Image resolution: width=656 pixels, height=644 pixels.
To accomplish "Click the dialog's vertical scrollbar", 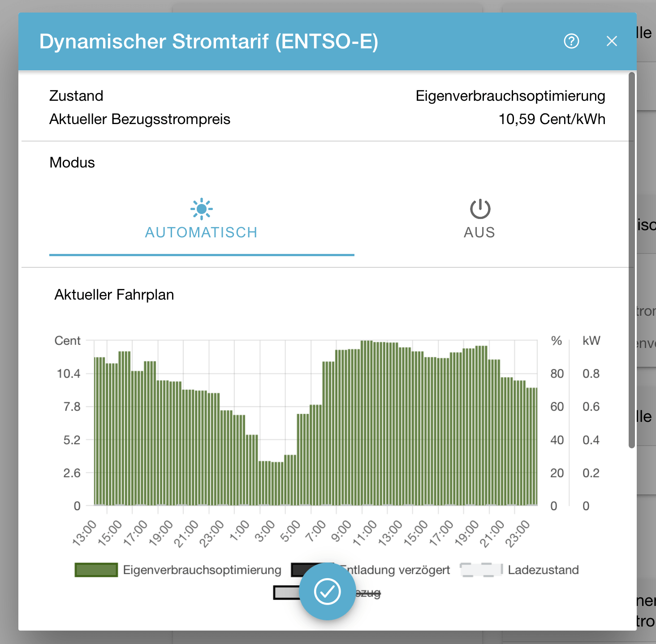I will (x=632, y=260).
